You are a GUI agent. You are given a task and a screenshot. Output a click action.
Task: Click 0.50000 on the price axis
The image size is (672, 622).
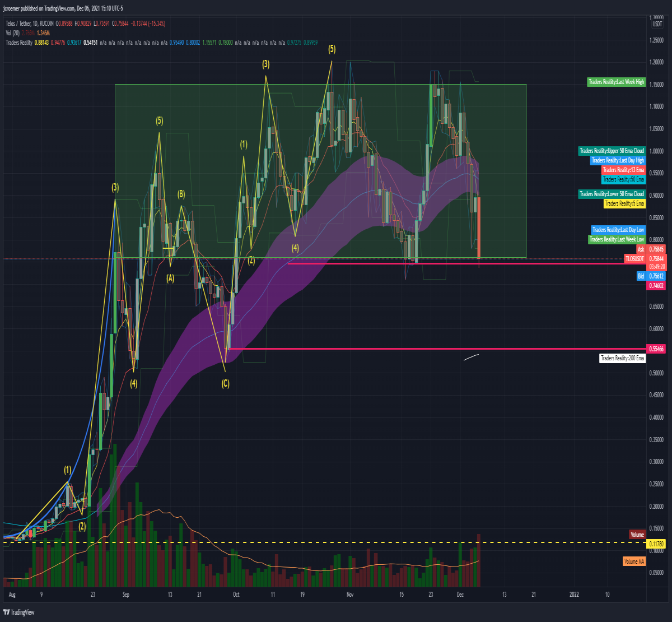(656, 373)
